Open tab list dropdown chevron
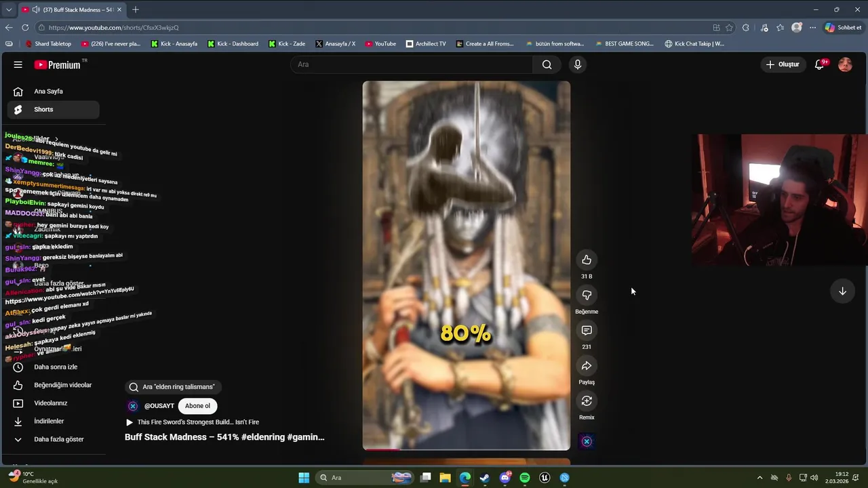This screenshot has height=488, width=868. [x=9, y=9]
